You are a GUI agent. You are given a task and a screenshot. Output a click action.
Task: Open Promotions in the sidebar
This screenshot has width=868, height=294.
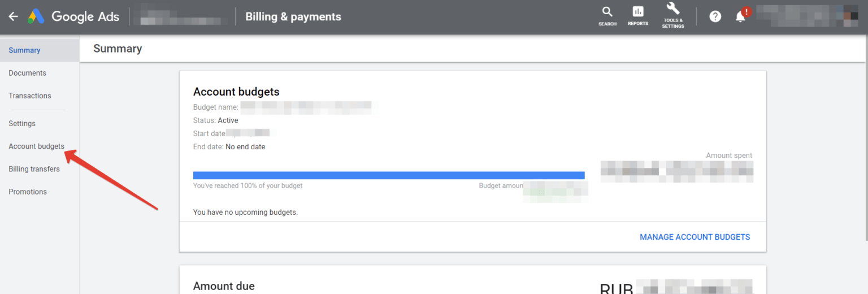pyautogui.click(x=28, y=192)
